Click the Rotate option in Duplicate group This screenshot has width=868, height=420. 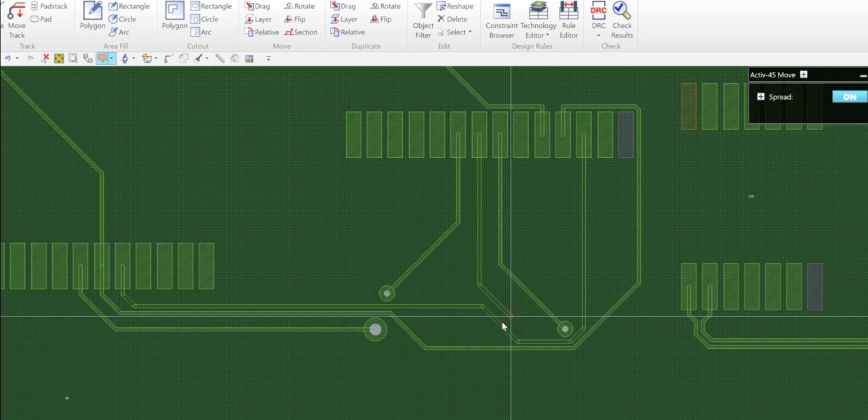(x=385, y=6)
